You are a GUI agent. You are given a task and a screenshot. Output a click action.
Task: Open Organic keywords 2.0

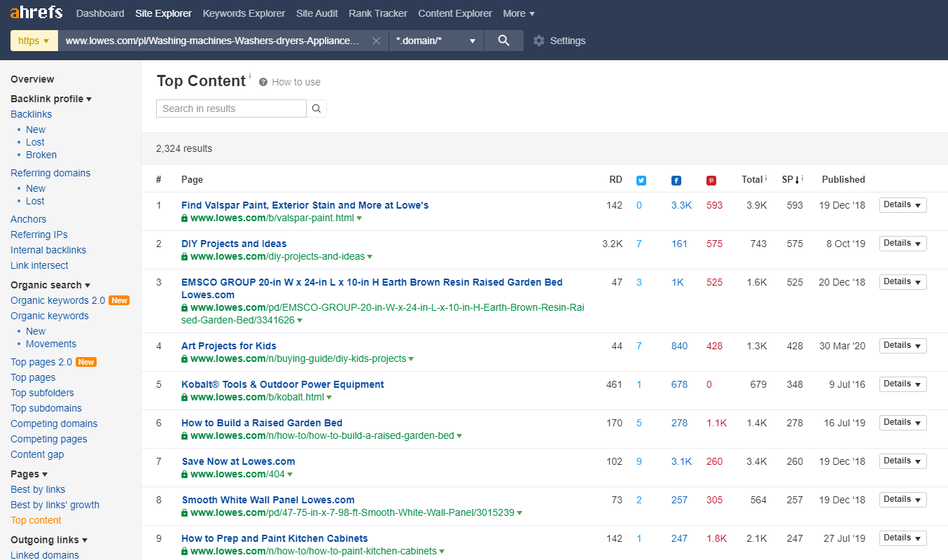57,300
